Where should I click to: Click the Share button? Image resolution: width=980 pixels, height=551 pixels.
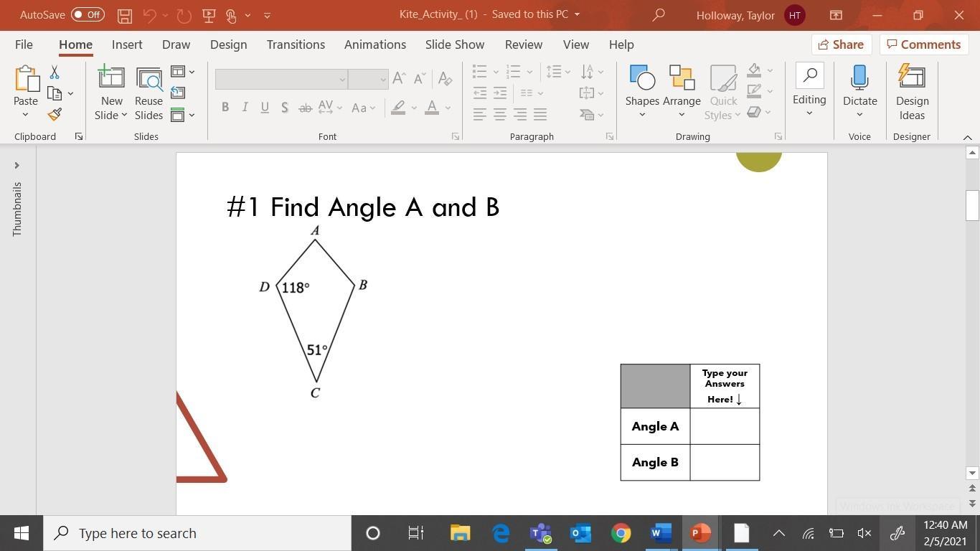click(842, 44)
